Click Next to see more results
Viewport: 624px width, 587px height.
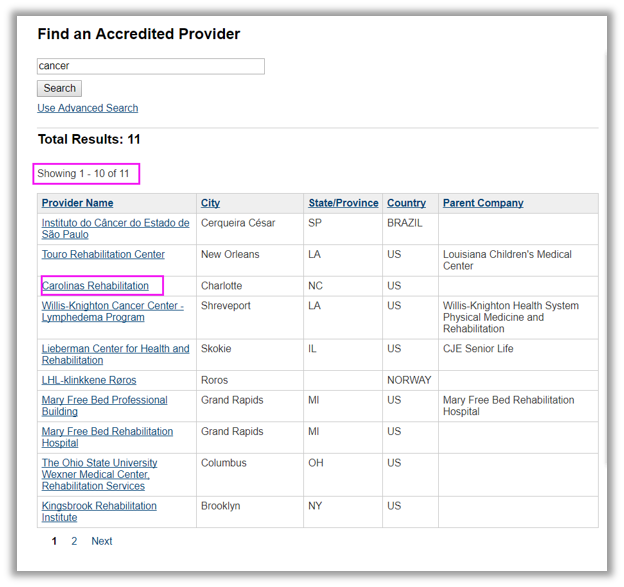(x=102, y=541)
